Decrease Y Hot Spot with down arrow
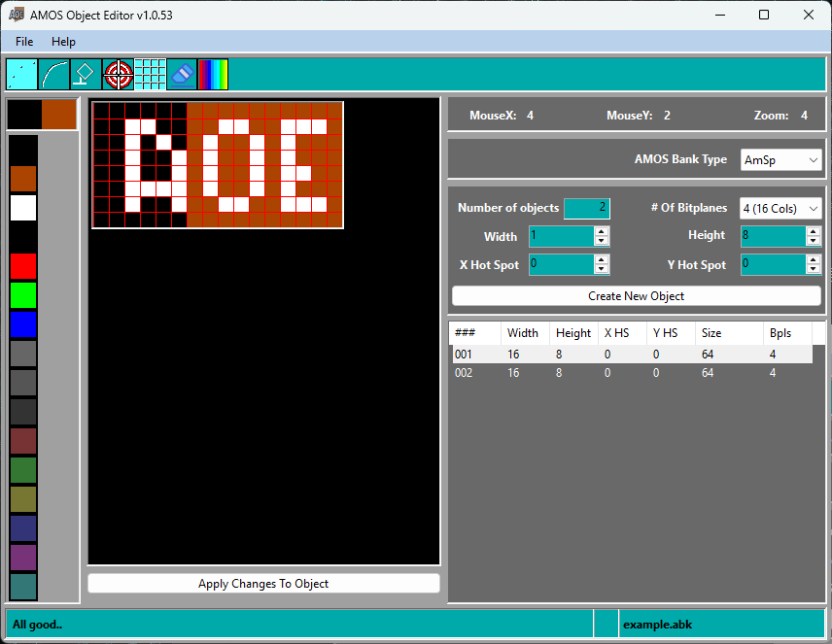This screenshot has height=644, width=832. tap(813, 268)
